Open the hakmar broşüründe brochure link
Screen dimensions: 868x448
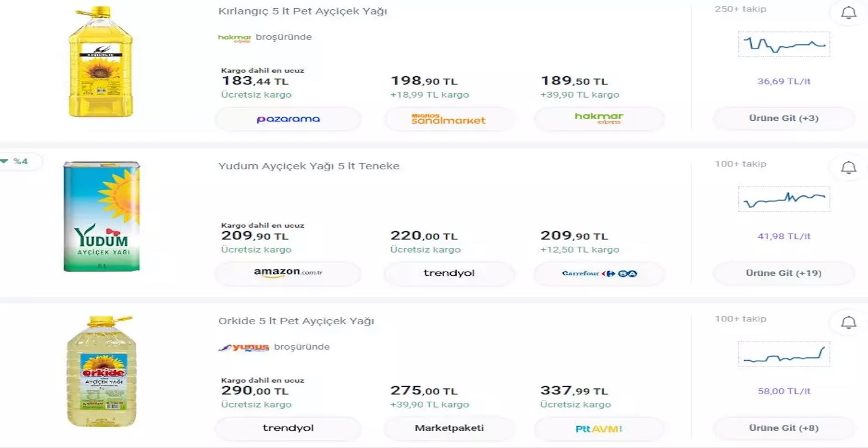(263, 37)
